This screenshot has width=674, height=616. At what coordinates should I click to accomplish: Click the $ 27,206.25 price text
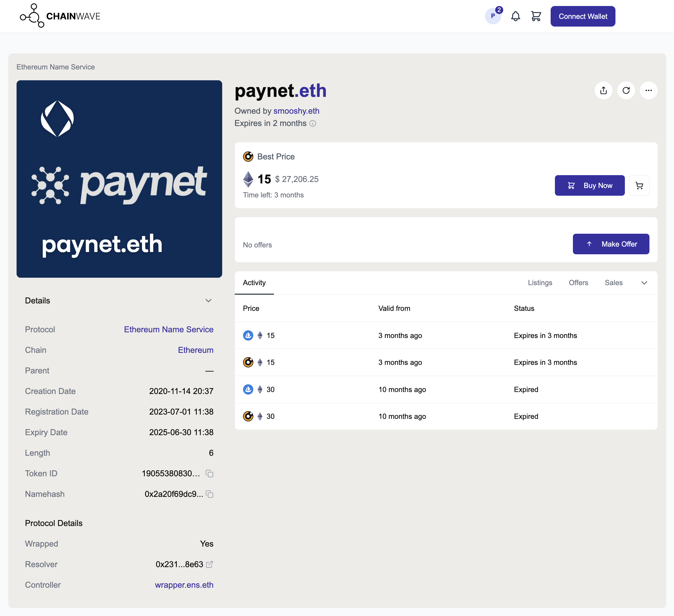(297, 179)
